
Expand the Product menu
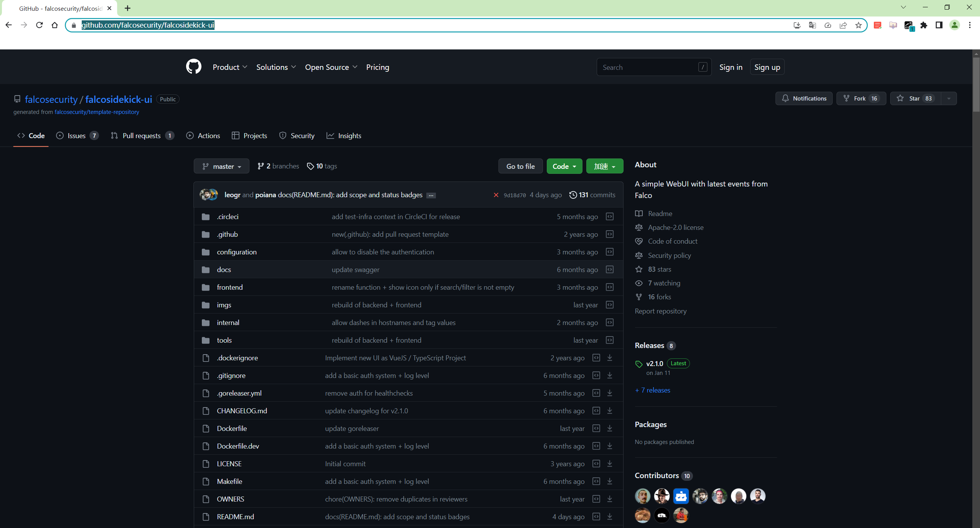229,67
